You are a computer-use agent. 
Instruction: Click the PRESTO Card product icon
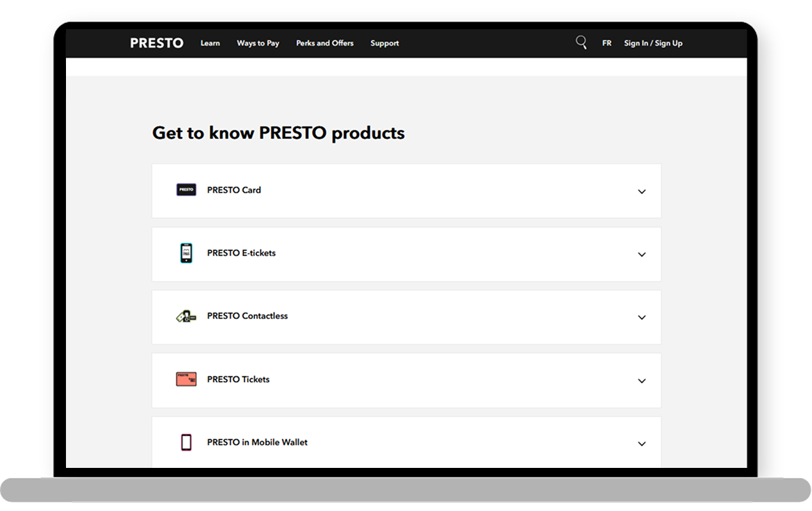tap(186, 190)
